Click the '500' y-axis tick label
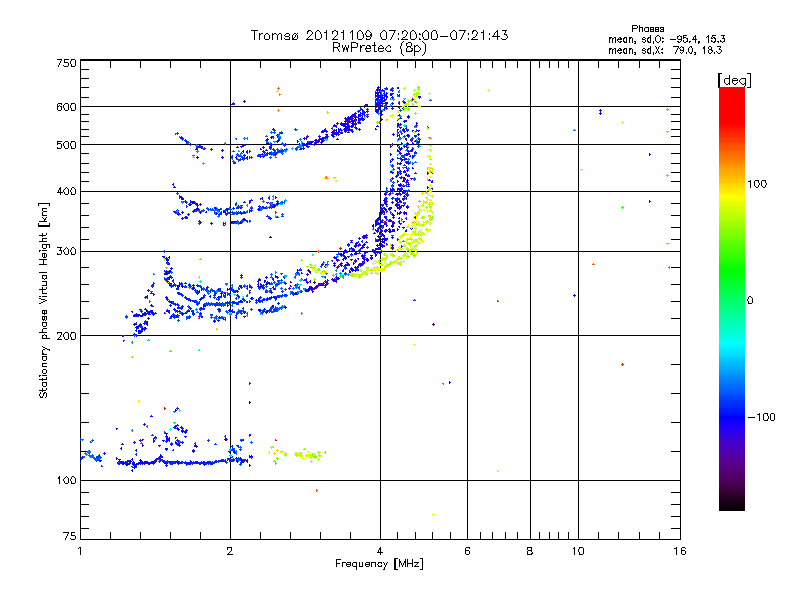 pyautogui.click(x=66, y=145)
